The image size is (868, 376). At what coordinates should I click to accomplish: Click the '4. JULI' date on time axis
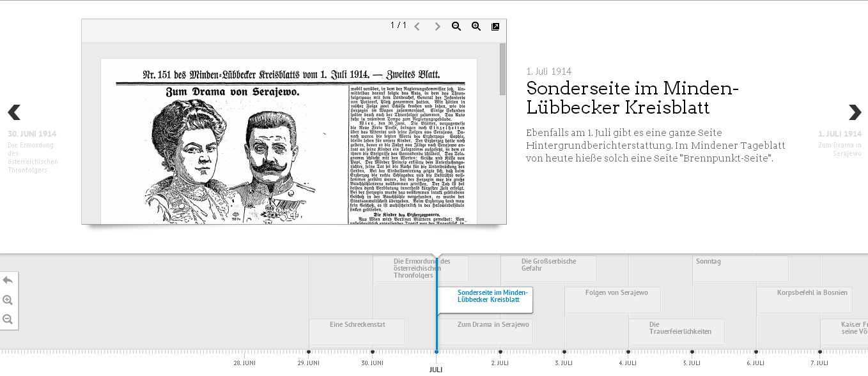628,363
